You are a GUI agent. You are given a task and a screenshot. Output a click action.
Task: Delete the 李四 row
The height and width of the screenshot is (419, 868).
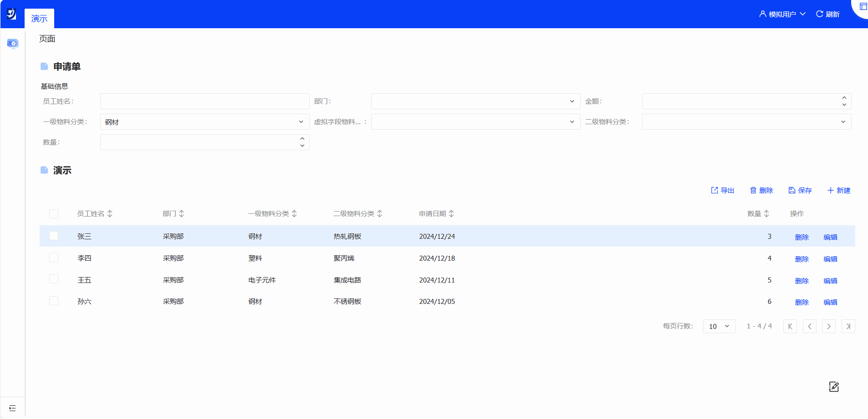point(802,259)
